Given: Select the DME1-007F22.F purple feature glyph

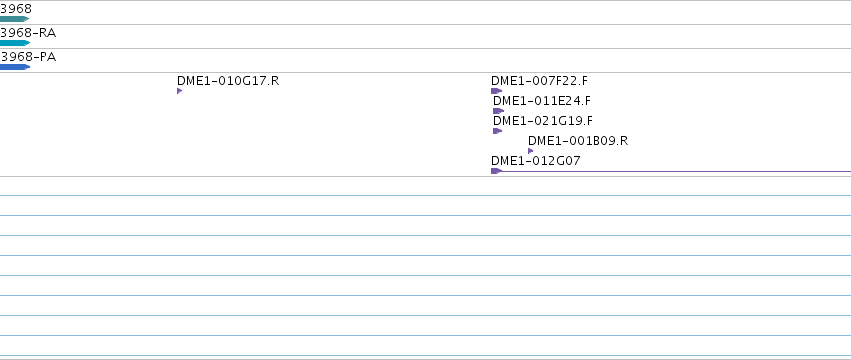Looking at the screenshot, I should click(x=497, y=91).
